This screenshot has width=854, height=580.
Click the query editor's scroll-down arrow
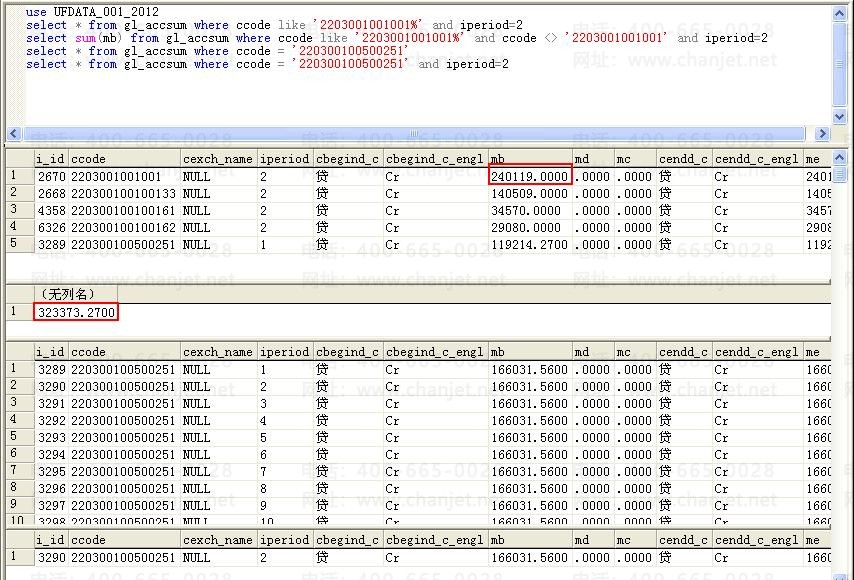tap(838, 116)
